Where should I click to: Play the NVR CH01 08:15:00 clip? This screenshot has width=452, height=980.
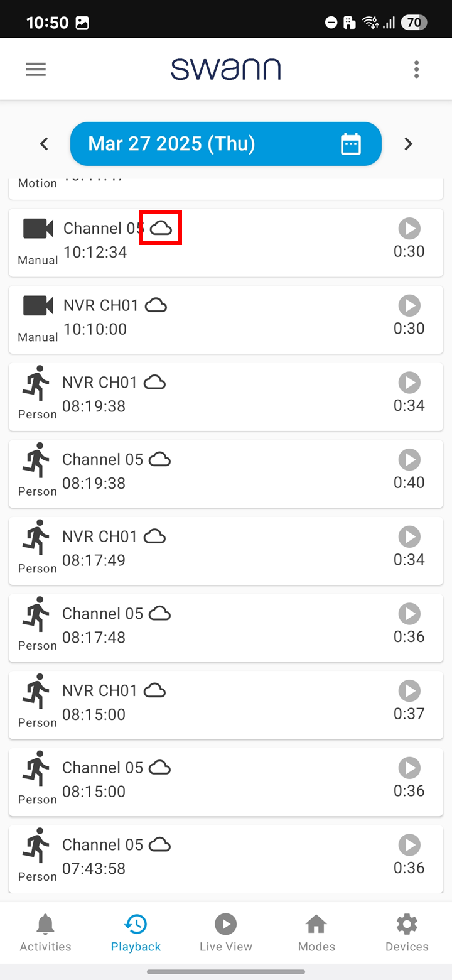point(409,691)
